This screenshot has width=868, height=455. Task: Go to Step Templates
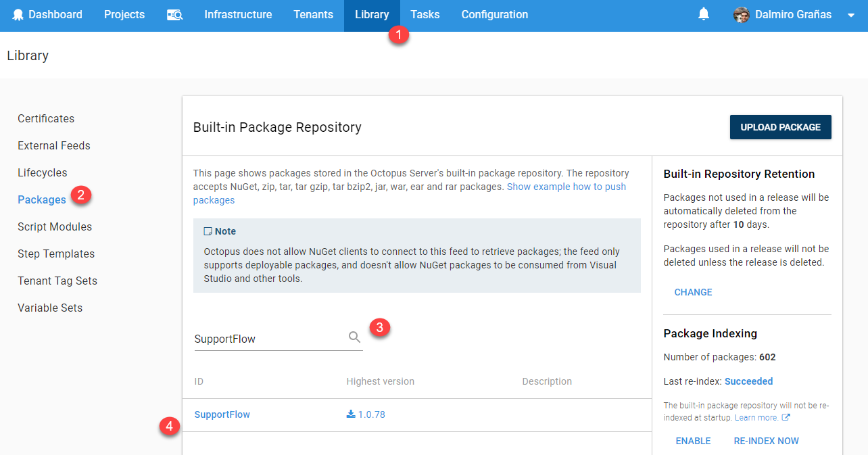(56, 254)
